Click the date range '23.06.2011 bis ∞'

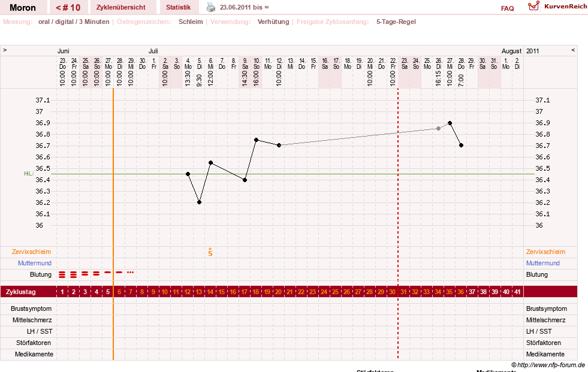[x=244, y=7]
